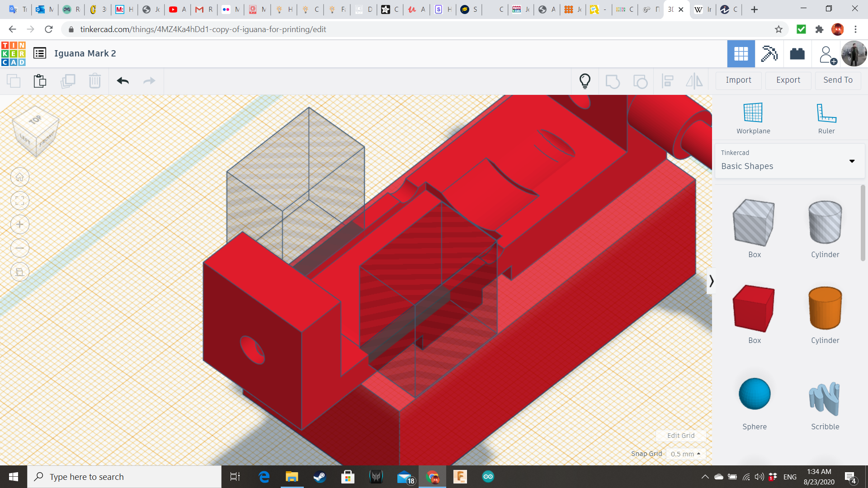Click the Edit Grid button
Viewport: 868px width, 488px height.
[681, 436]
